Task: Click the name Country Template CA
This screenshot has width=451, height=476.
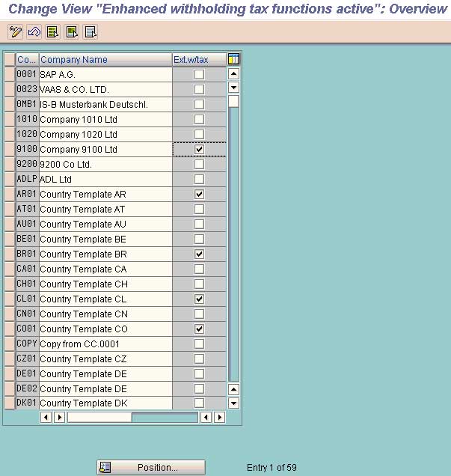Action: click(105, 269)
